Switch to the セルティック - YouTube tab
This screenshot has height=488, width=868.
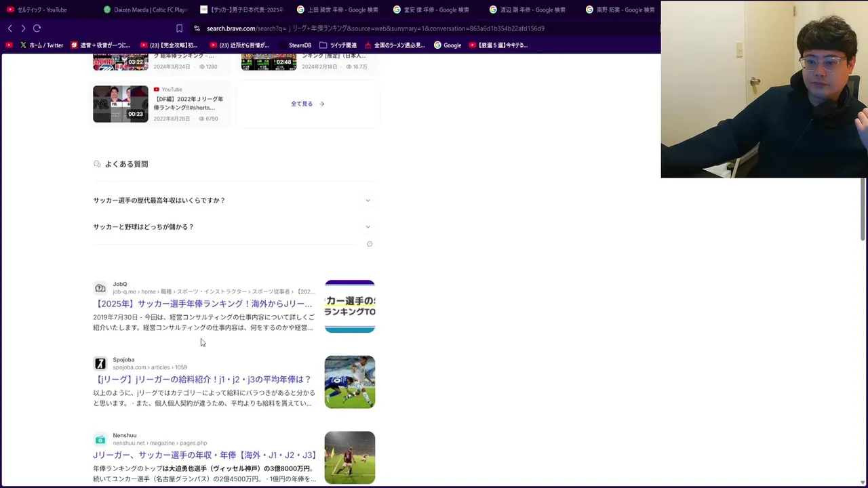(x=42, y=9)
